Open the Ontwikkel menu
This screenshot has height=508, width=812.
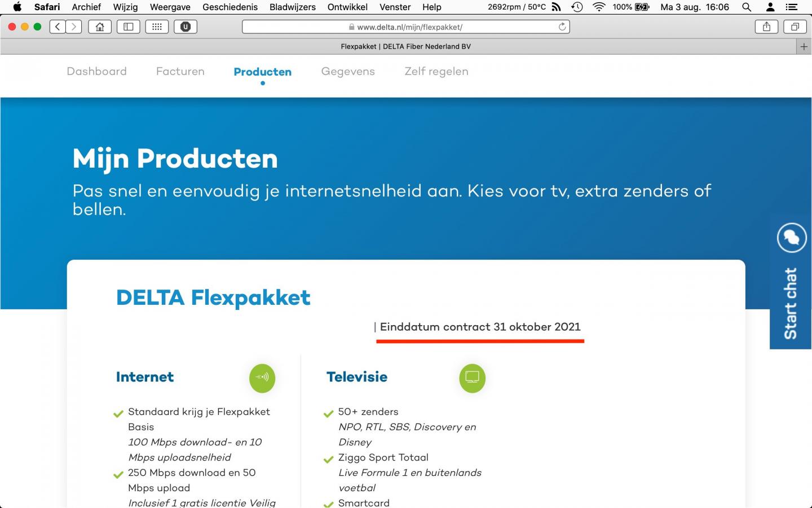click(347, 7)
